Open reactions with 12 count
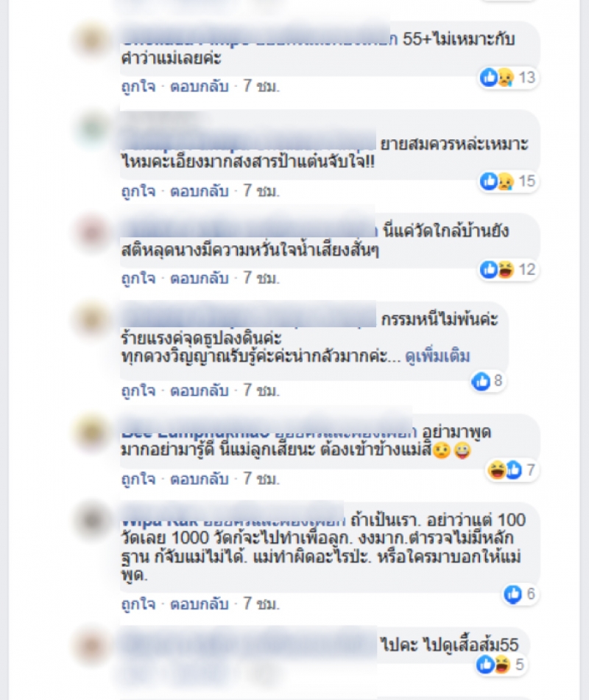This screenshot has width=589, height=700. tap(508, 270)
